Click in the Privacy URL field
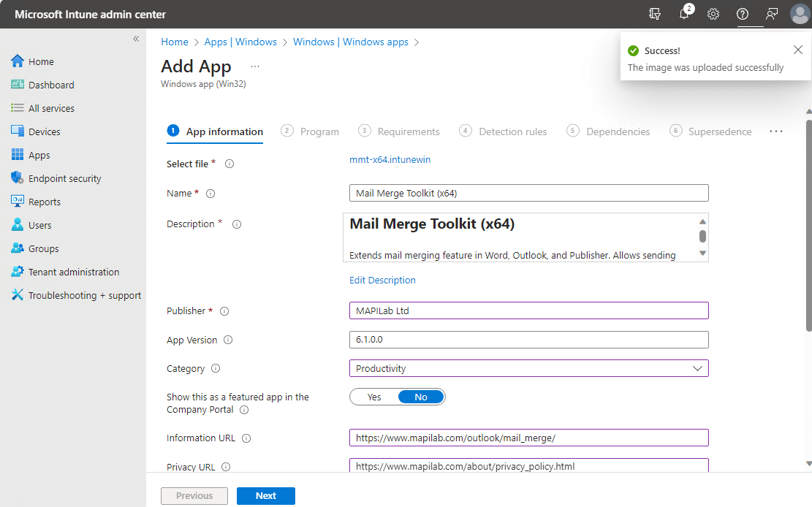Viewport: 812px width, 507px height. [528, 465]
